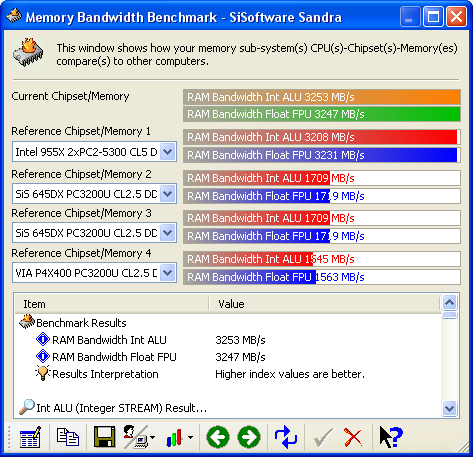Click the flaming chip icon in the title bar
Image resolution: width=473 pixels, height=457 pixels.
pos(14,15)
